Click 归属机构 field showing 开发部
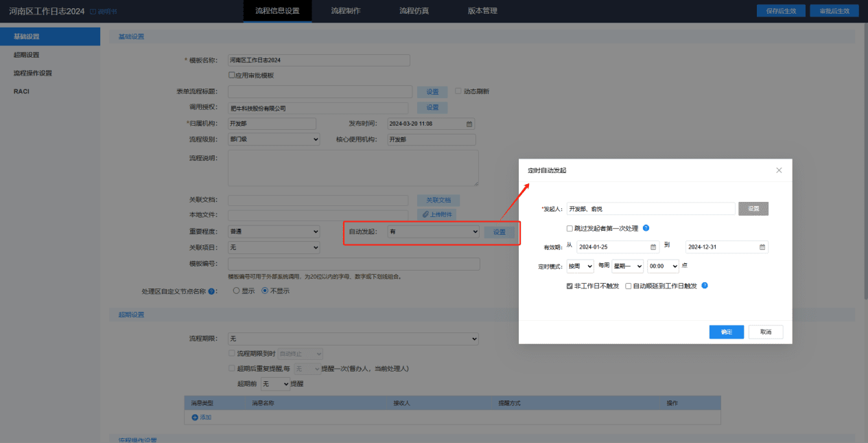 point(272,124)
